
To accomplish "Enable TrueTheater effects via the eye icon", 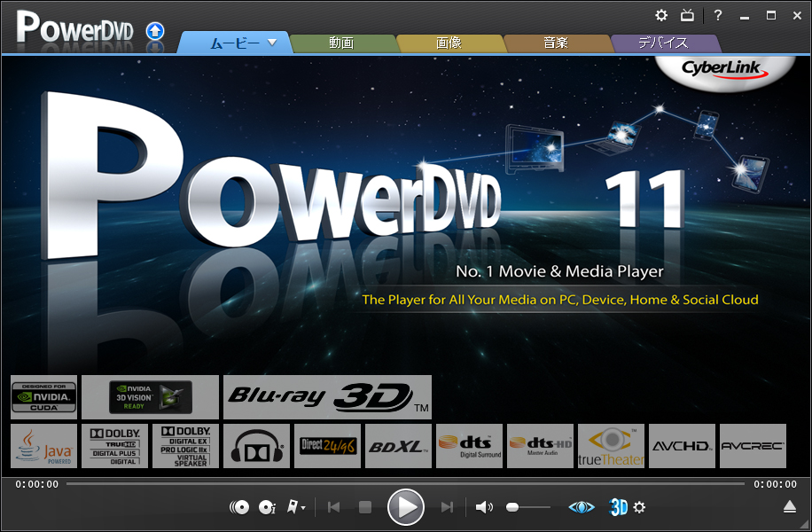I will coord(582,506).
